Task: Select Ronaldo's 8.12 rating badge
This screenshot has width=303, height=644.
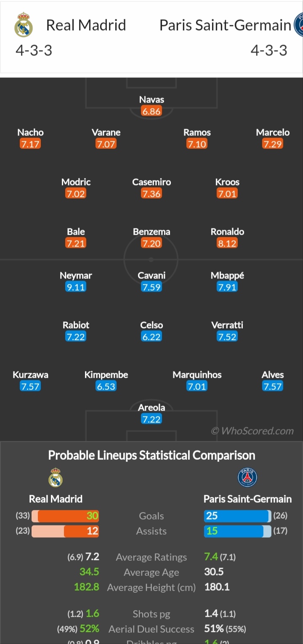Action: [227, 243]
